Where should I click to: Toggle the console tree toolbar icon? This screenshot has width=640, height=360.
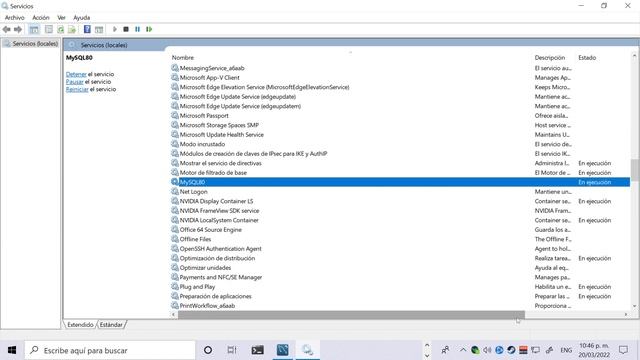(34, 29)
